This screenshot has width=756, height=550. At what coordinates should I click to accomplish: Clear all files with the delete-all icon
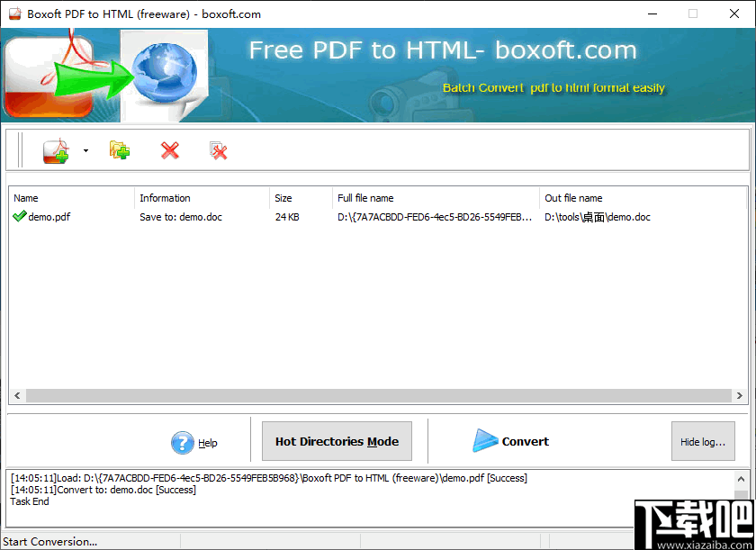tap(219, 150)
